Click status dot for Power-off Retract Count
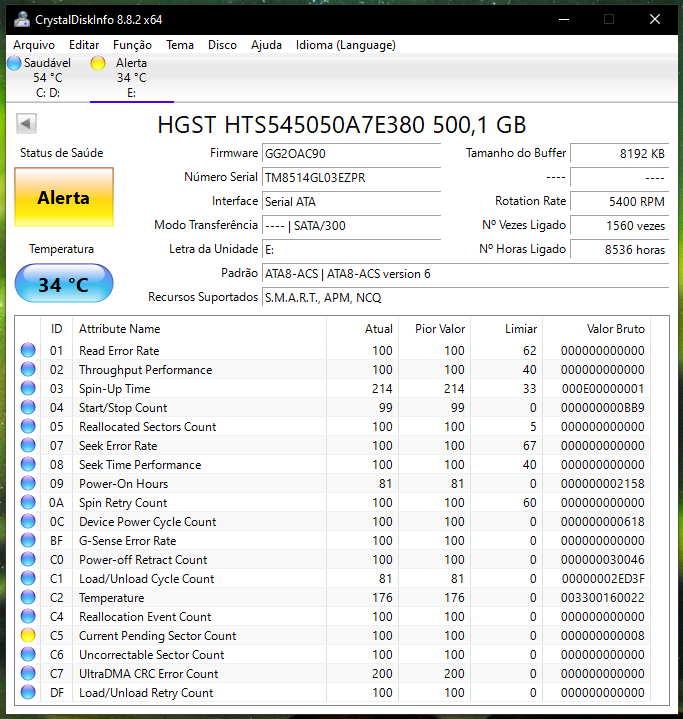Screen dimensions: 683x719 pyautogui.click(x=28, y=559)
